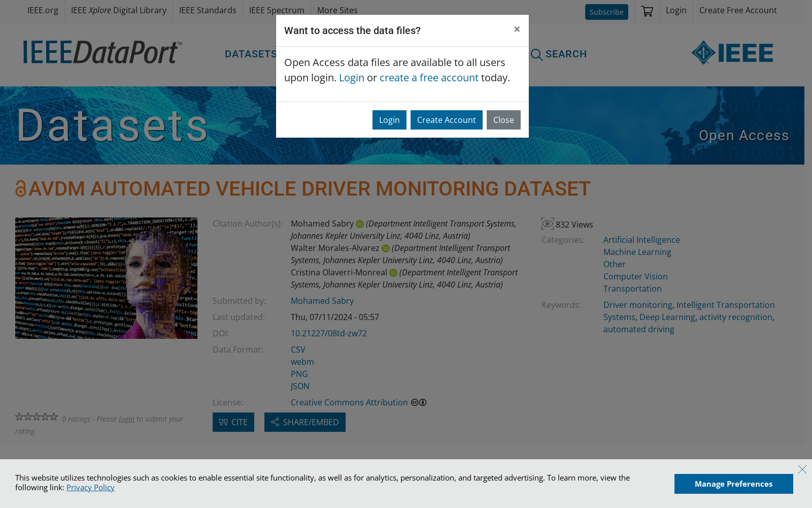Click the IEEEDataPort logo

click(101, 52)
